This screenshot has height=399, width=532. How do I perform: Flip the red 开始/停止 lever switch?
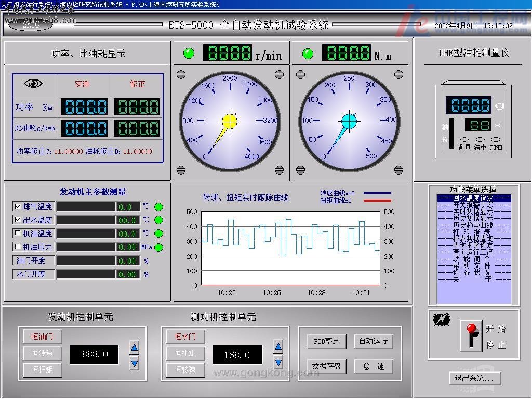coord(471,336)
